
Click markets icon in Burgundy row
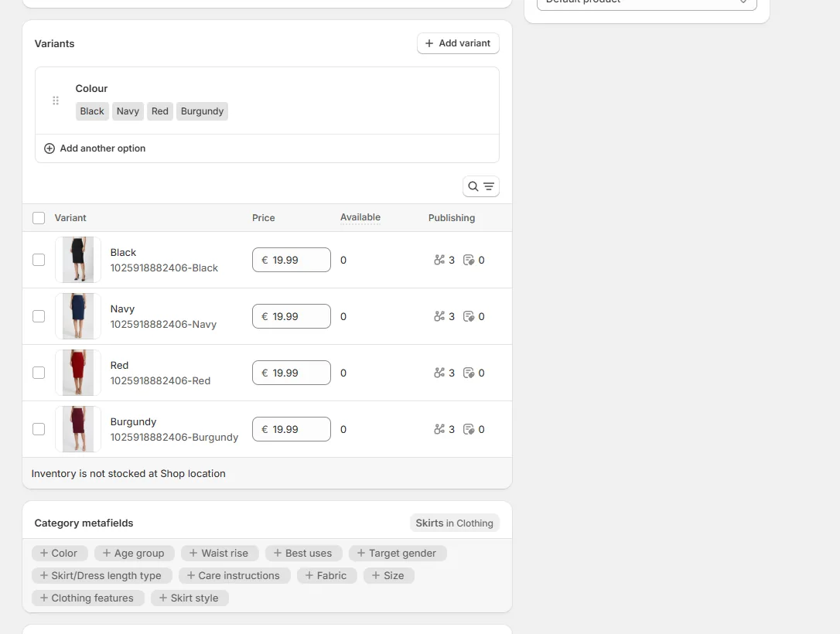[x=469, y=429]
